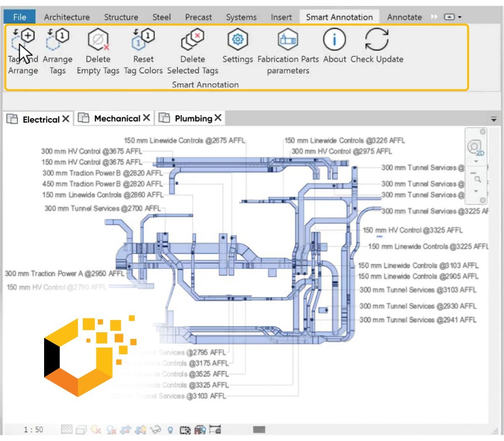The width and height of the screenshot is (504, 441).
Task: Click the Temporary Hide/Isolate glasses icon
Action: pos(155,430)
